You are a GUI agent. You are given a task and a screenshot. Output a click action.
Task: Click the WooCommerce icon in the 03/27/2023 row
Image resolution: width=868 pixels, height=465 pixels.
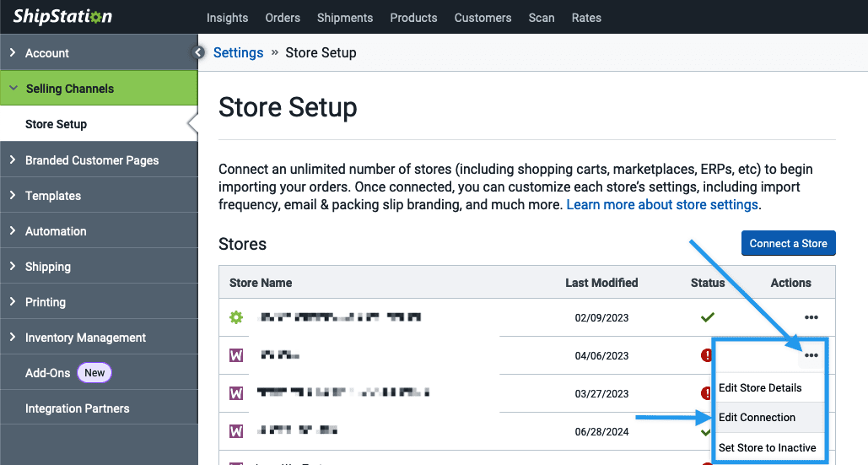point(236,393)
